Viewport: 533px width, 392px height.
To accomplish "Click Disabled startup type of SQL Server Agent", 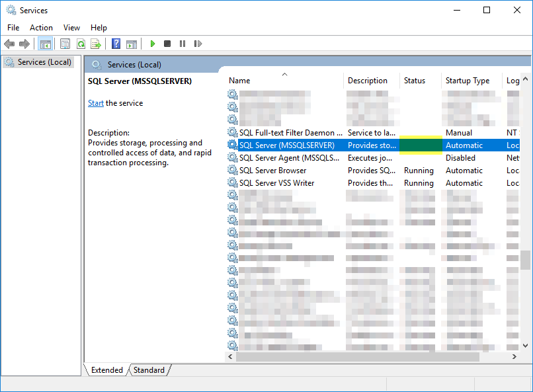I will click(460, 157).
